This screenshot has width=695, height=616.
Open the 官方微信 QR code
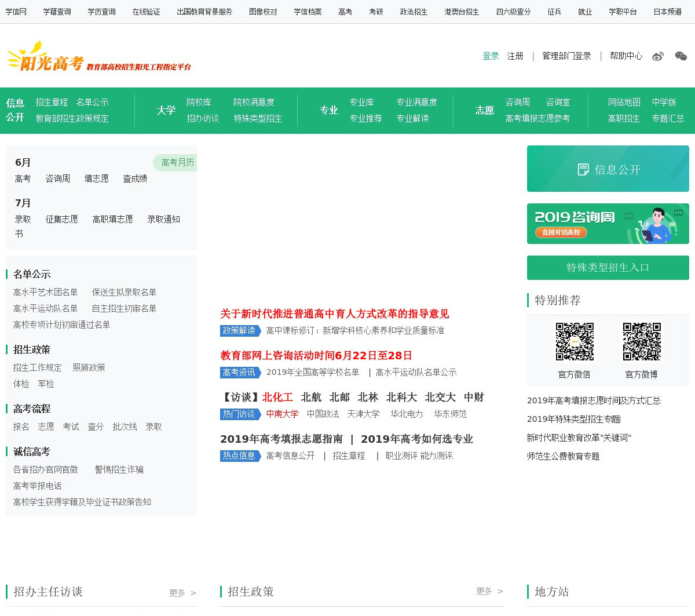575,342
